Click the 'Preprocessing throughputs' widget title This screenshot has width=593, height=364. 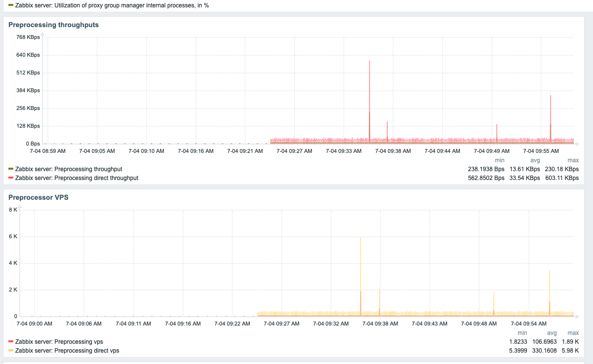[x=53, y=25]
